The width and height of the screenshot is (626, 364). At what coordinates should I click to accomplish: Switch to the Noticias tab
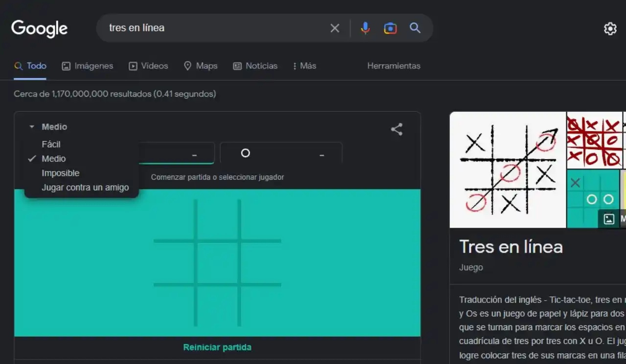click(255, 66)
